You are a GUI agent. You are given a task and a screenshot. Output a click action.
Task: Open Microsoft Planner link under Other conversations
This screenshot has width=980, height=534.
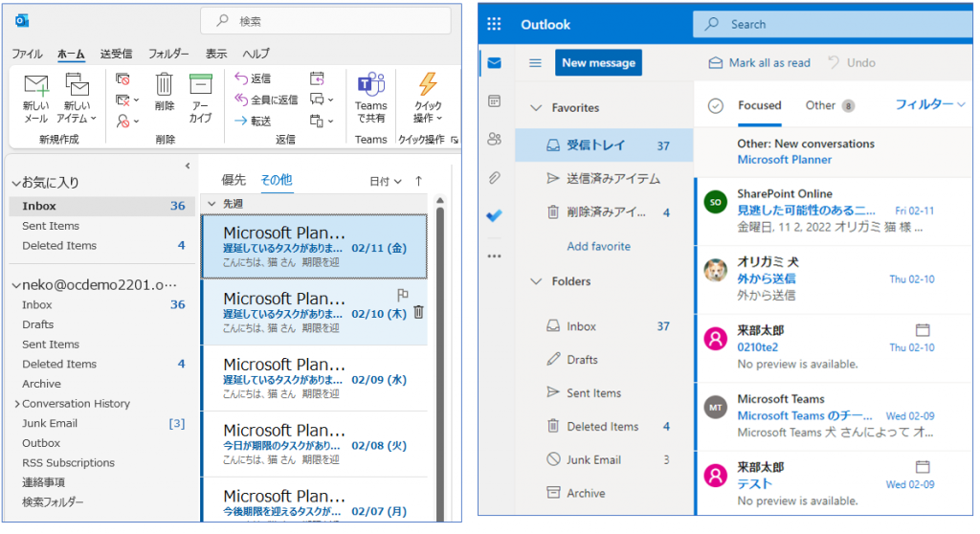[x=785, y=160]
